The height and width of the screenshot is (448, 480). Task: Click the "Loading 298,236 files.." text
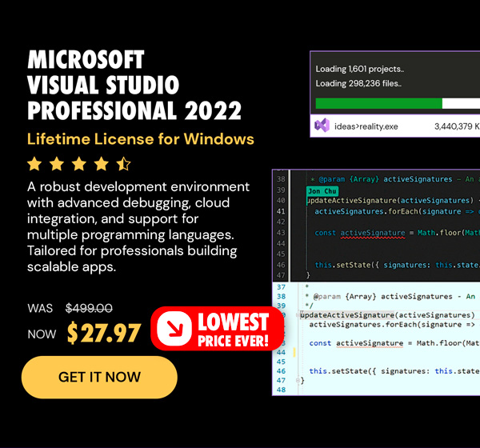(358, 83)
